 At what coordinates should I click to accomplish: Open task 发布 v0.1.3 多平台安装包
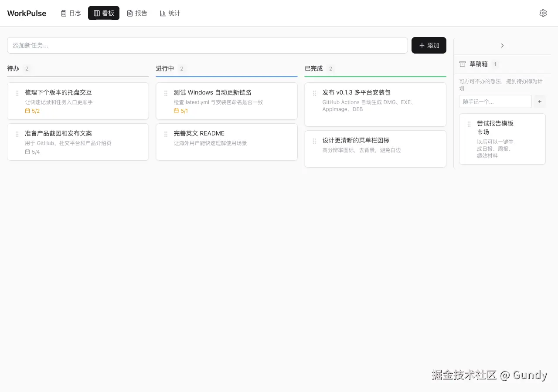(x=356, y=92)
